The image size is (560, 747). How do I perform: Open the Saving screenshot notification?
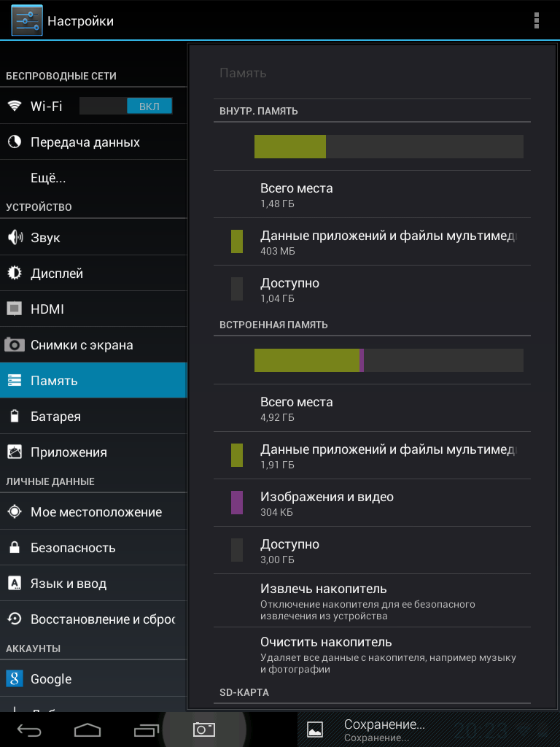[384, 729]
